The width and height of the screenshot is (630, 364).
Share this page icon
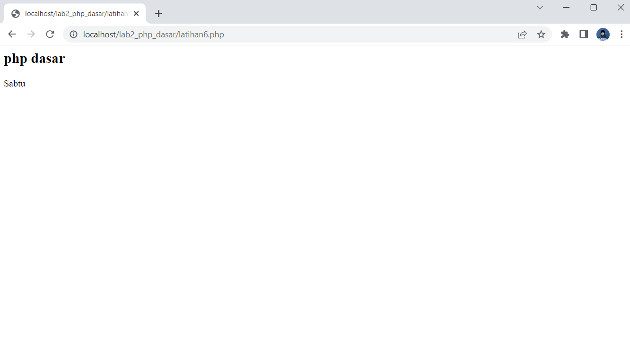(x=522, y=35)
